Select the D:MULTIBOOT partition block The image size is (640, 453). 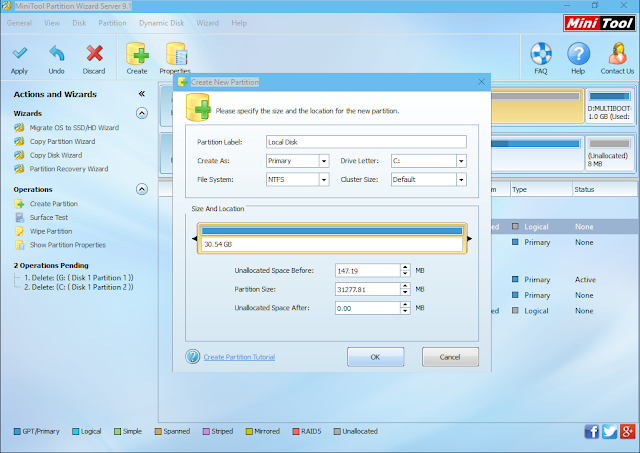[609, 106]
